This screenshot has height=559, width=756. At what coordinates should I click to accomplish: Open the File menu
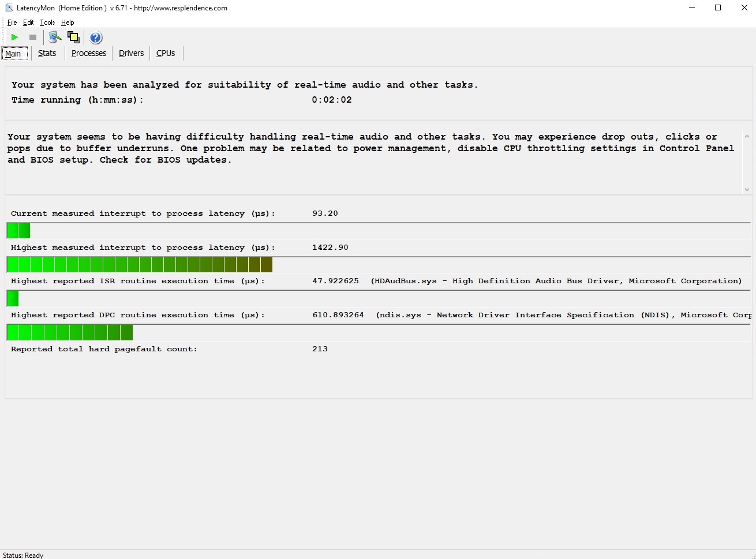point(12,22)
